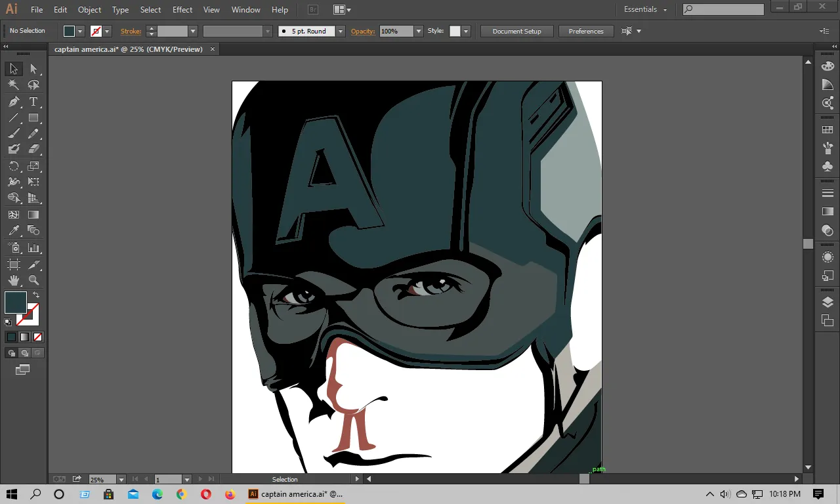
Task: Select the Lasso tool
Action: pyautogui.click(x=33, y=85)
